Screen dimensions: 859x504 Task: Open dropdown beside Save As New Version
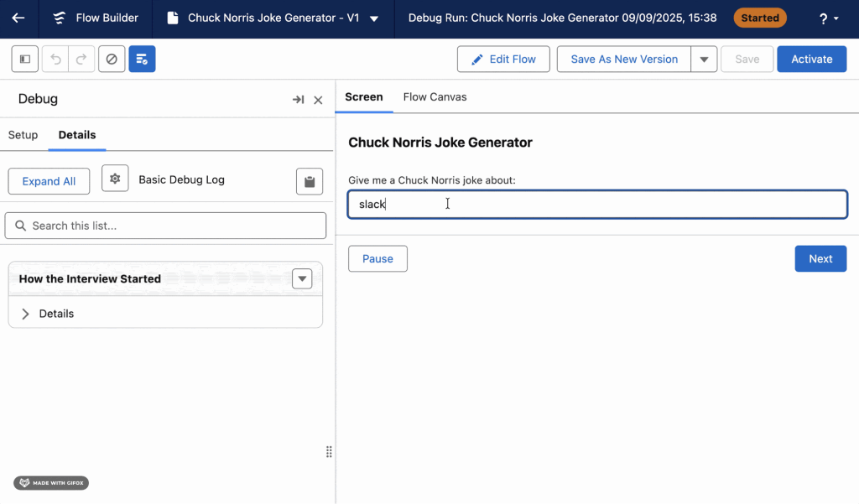(x=704, y=60)
